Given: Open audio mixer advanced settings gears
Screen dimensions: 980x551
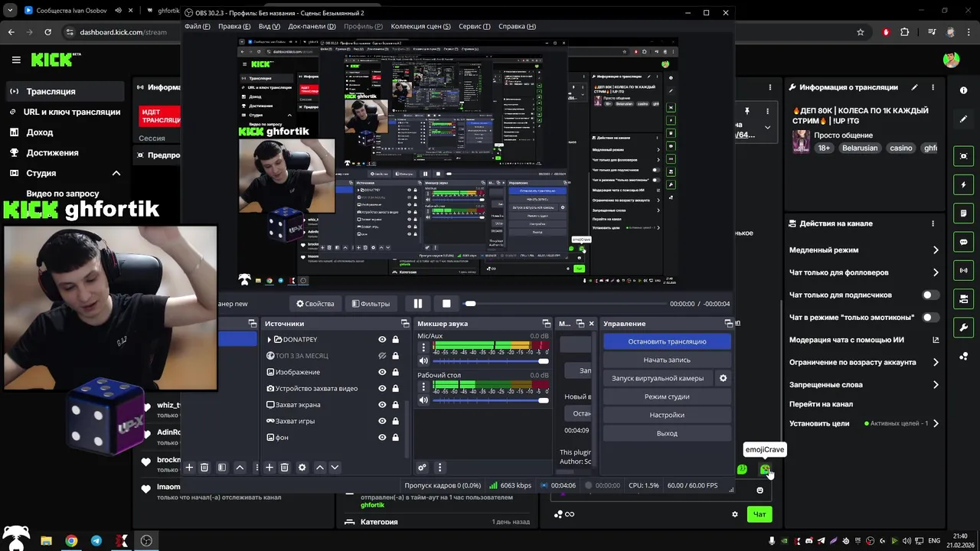Looking at the screenshot, I should tap(422, 467).
